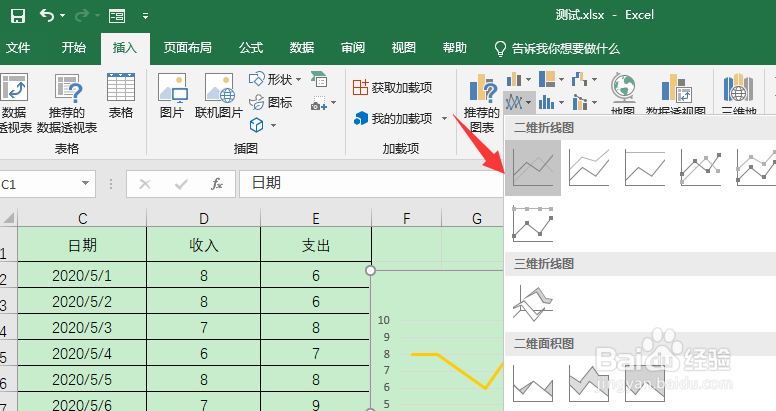776x411 pixels.
Task: Switch to the 公式 tab
Action: click(251, 48)
